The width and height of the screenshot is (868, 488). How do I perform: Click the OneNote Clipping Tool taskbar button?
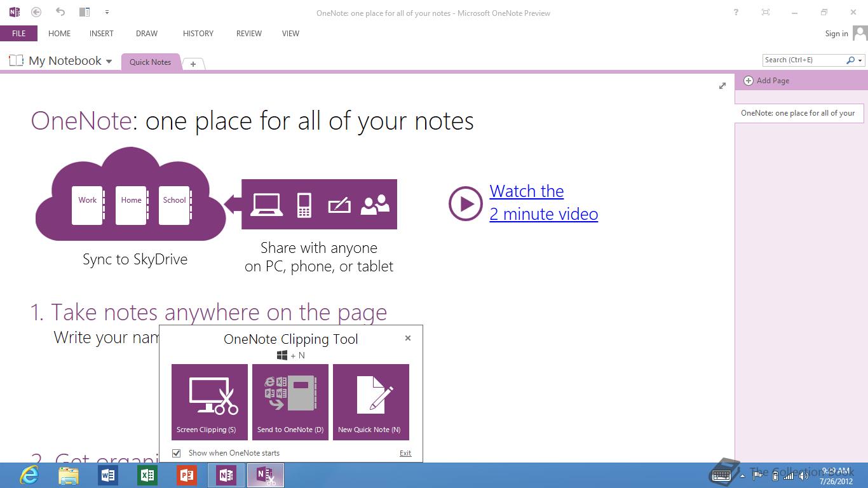click(x=266, y=475)
